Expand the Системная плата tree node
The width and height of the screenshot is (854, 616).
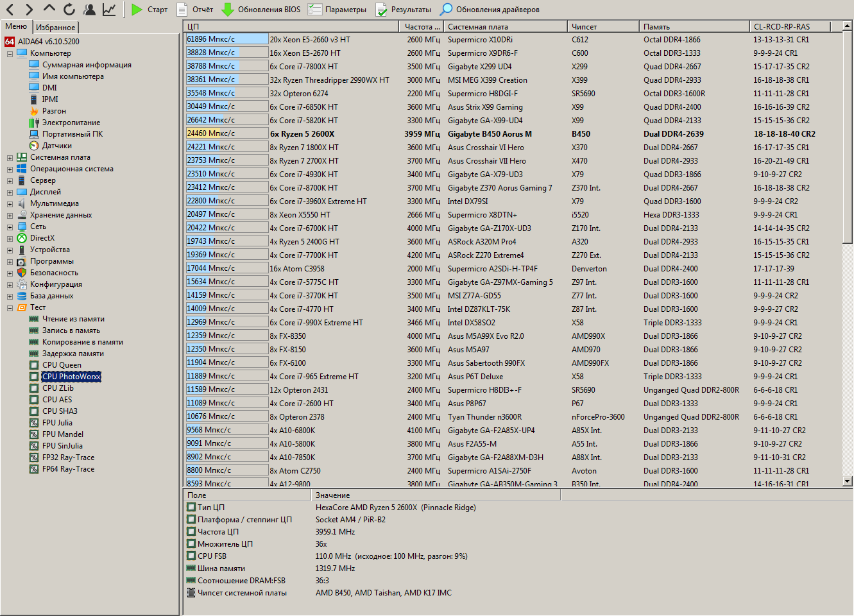click(10, 158)
